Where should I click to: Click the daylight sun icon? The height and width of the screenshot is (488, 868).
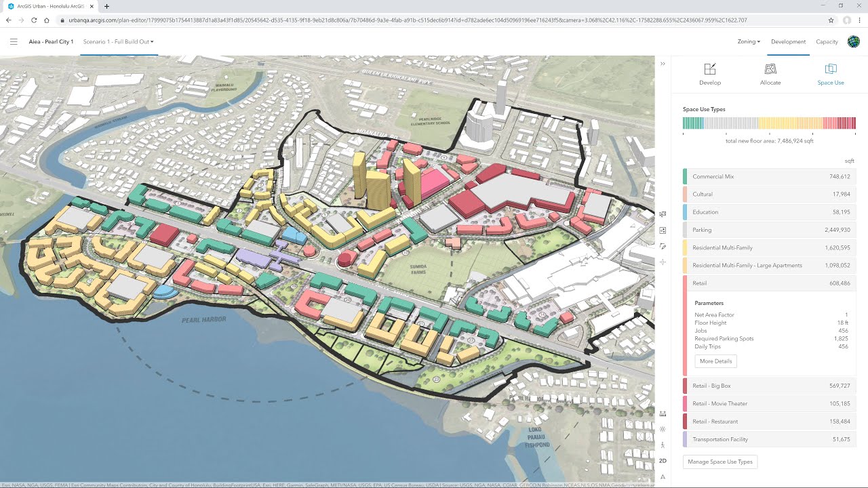[x=663, y=429]
